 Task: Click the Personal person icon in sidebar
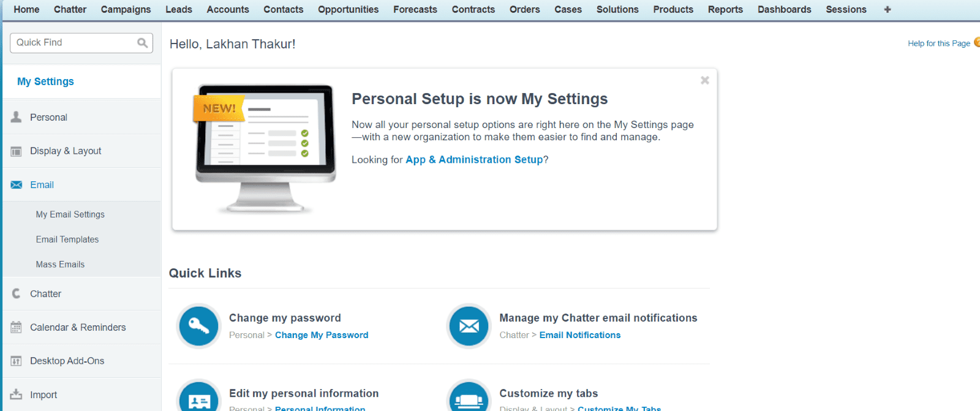[17, 117]
